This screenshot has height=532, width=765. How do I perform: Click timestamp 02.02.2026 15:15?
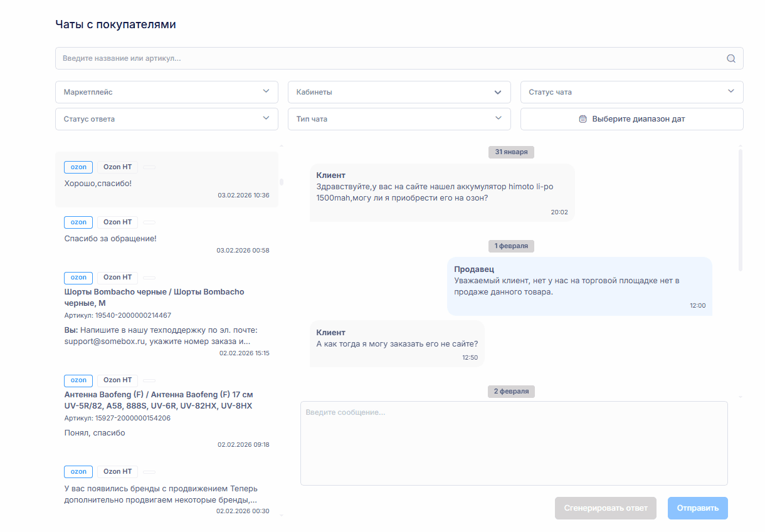(x=244, y=353)
